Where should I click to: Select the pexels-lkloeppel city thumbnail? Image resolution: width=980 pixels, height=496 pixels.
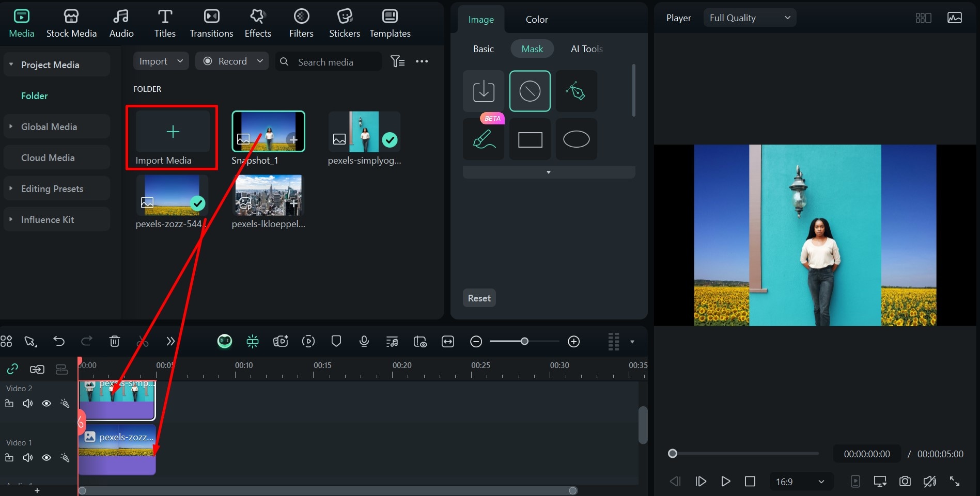[268, 195]
